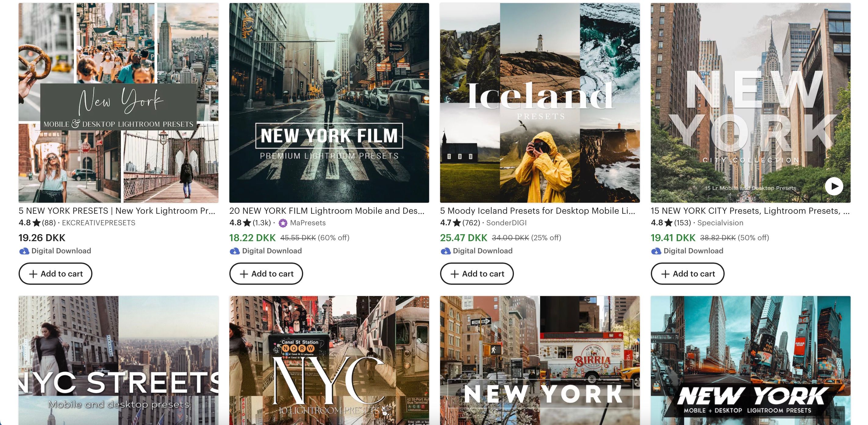
Task: Click the NEW YORK food truck listing thumbnail
Action: click(540, 357)
